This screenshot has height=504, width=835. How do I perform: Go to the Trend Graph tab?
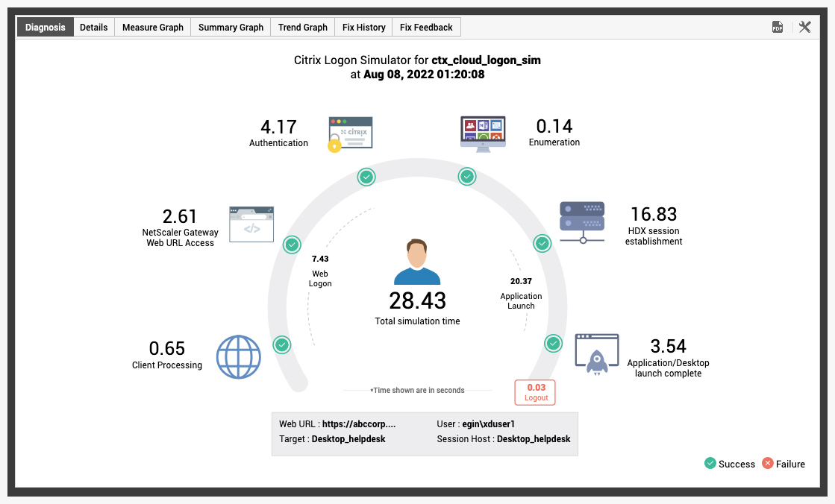point(302,27)
